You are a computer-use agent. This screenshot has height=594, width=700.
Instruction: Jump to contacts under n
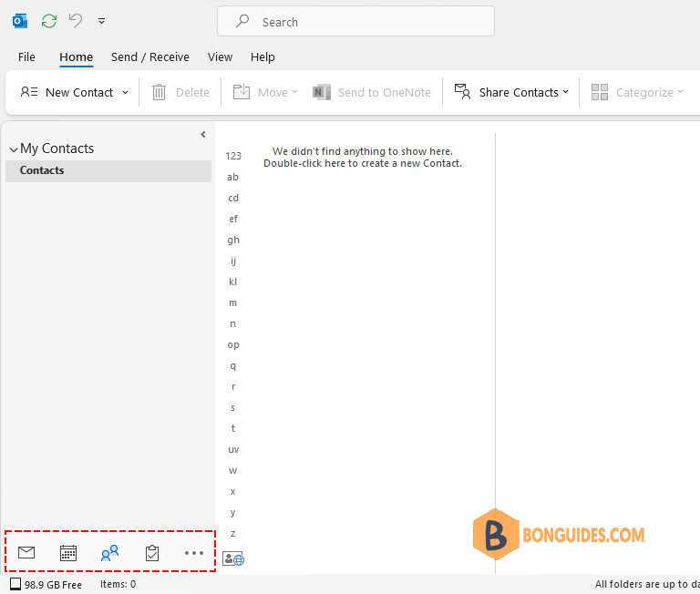coord(232,324)
